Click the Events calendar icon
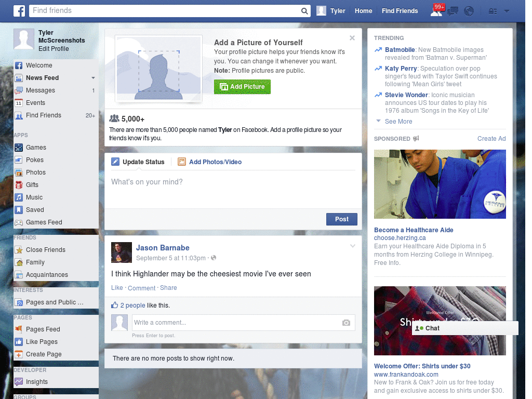Viewport: 532px width, 399px height. [19, 103]
